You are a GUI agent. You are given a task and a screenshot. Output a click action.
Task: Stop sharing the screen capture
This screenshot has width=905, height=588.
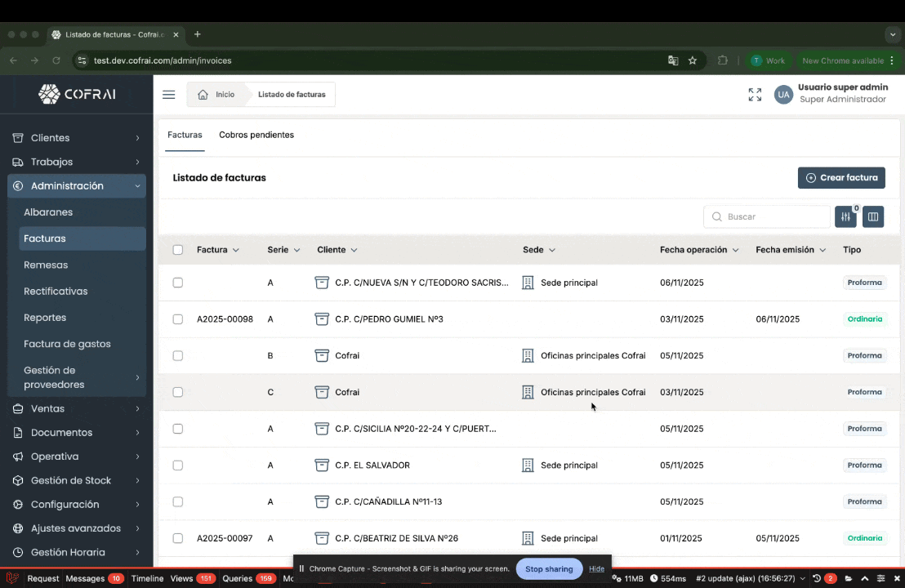pos(548,568)
